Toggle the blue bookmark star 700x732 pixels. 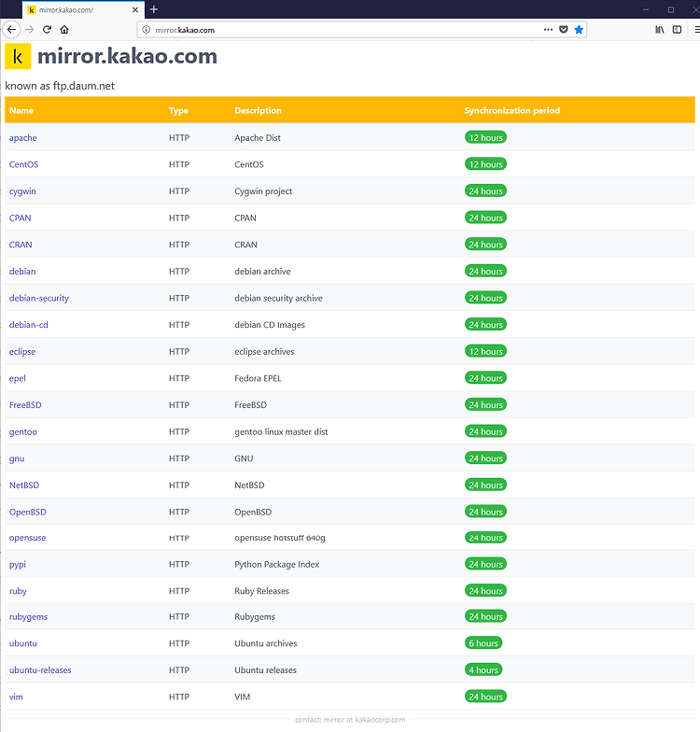pos(579,30)
